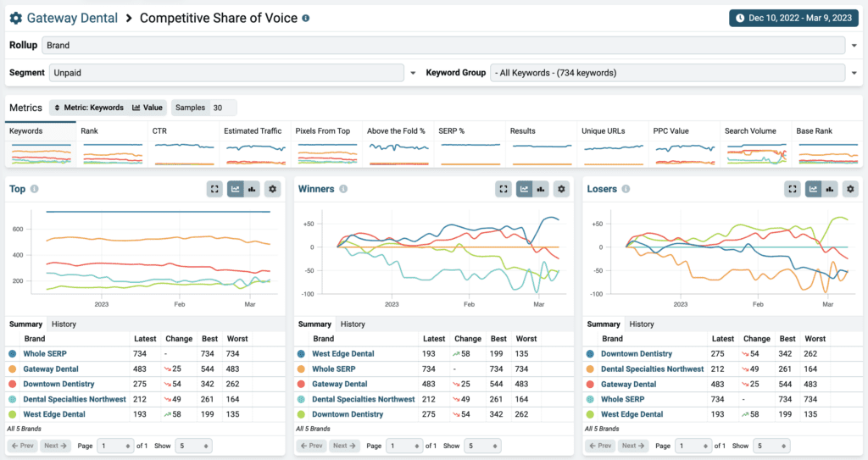The image size is (868, 460).
Task: Sort Winners table by Change column
Action: coord(468,339)
